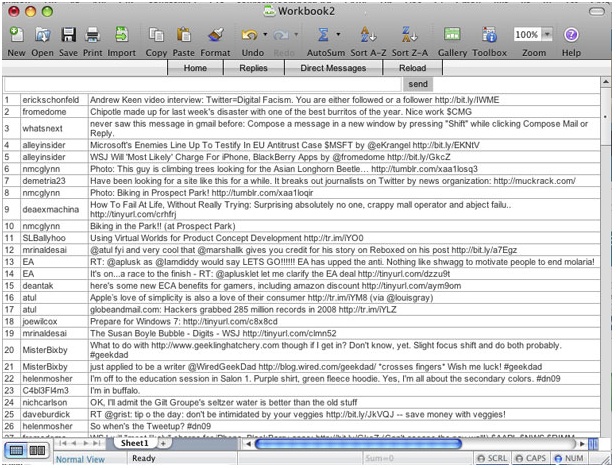616x468 pixels.
Task: Toggle the Gallery panel in the toolbar
Action: 452,36
